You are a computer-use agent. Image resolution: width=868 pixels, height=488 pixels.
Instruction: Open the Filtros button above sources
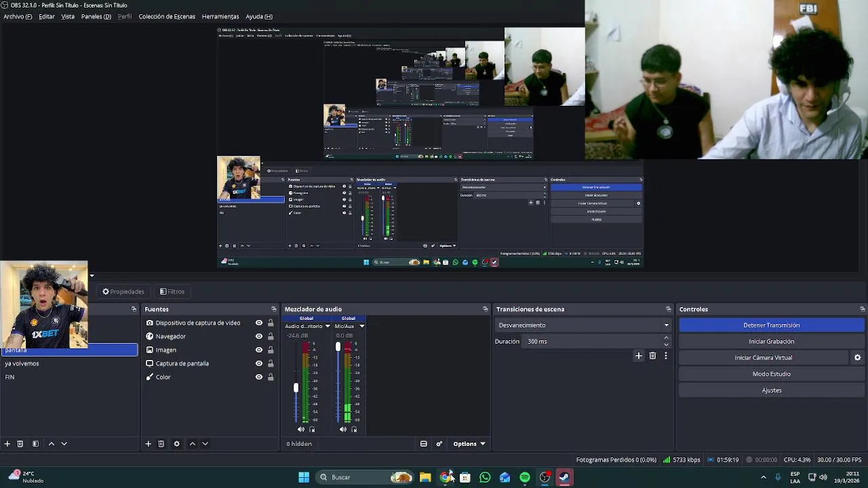pyautogui.click(x=172, y=291)
